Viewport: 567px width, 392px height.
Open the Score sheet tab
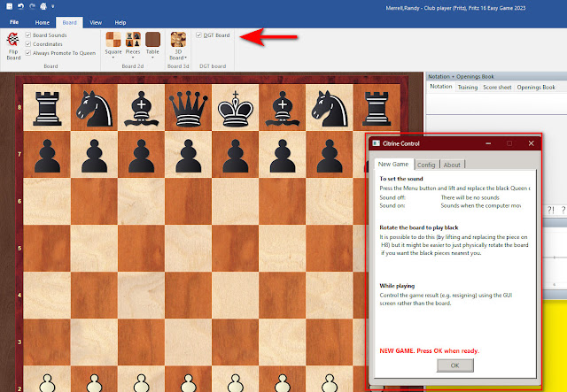click(x=497, y=87)
